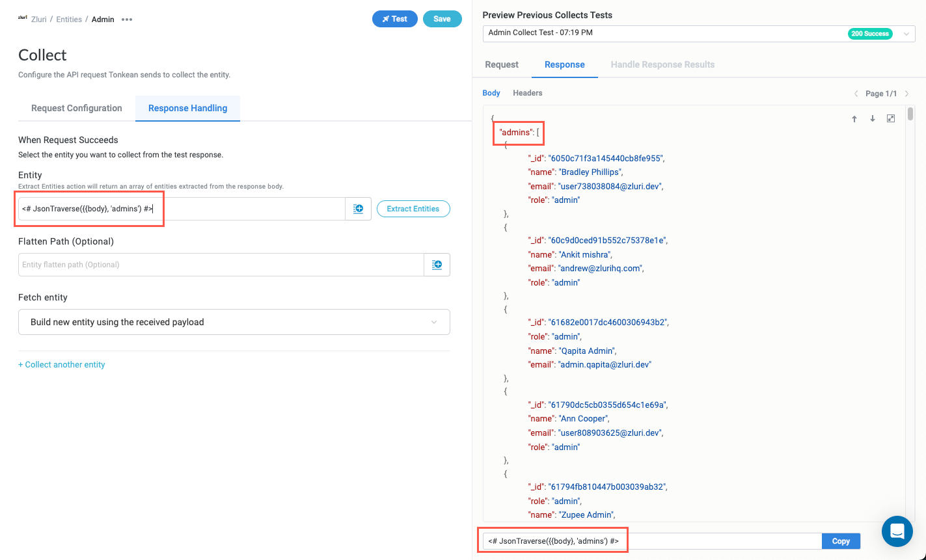Image resolution: width=926 pixels, height=560 pixels.
Task: Click the Collect another entity link
Action: pyautogui.click(x=61, y=364)
